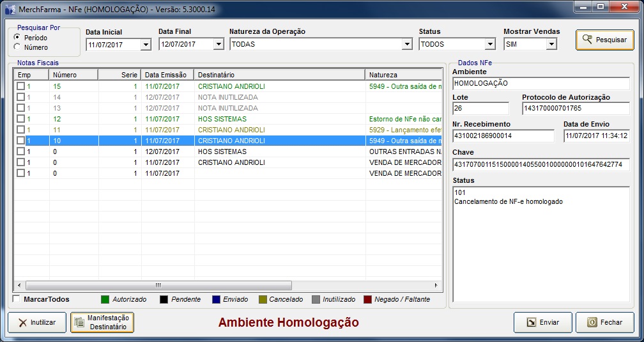Click the Chave input field
This screenshot has width=644, height=342.
pyautogui.click(x=540, y=165)
